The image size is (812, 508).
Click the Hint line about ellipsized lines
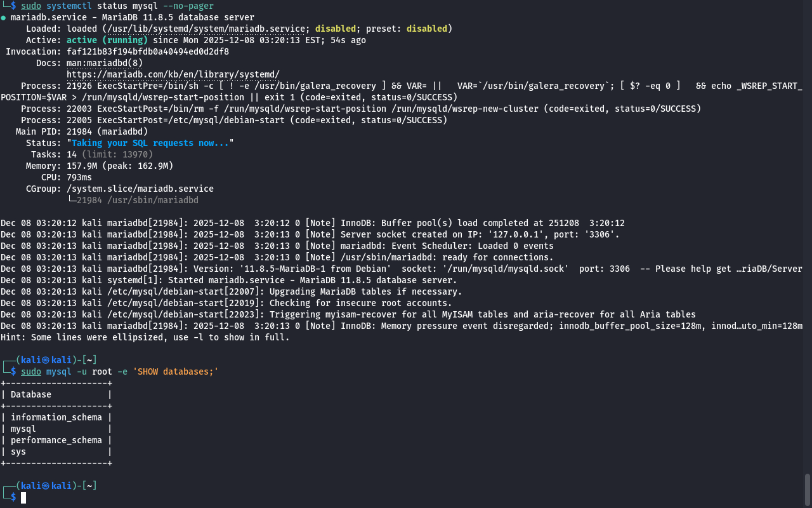click(x=145, y=337)
